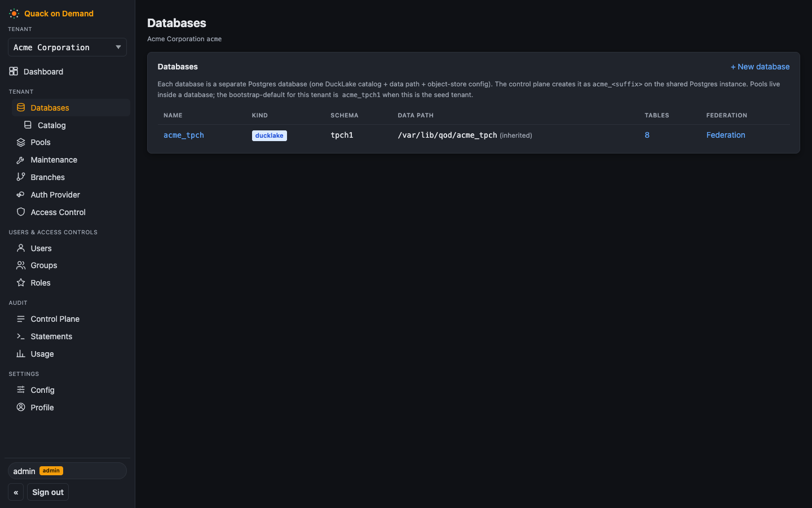812x508 pixels.
Task: Click the Profile avatar icon
Action: click(21, 407)
